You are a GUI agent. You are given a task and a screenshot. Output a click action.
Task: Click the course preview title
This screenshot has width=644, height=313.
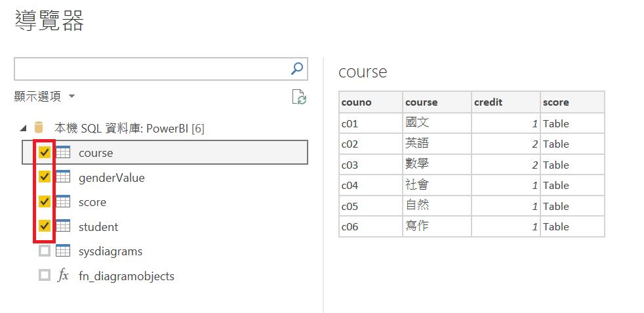pos(363,72)
